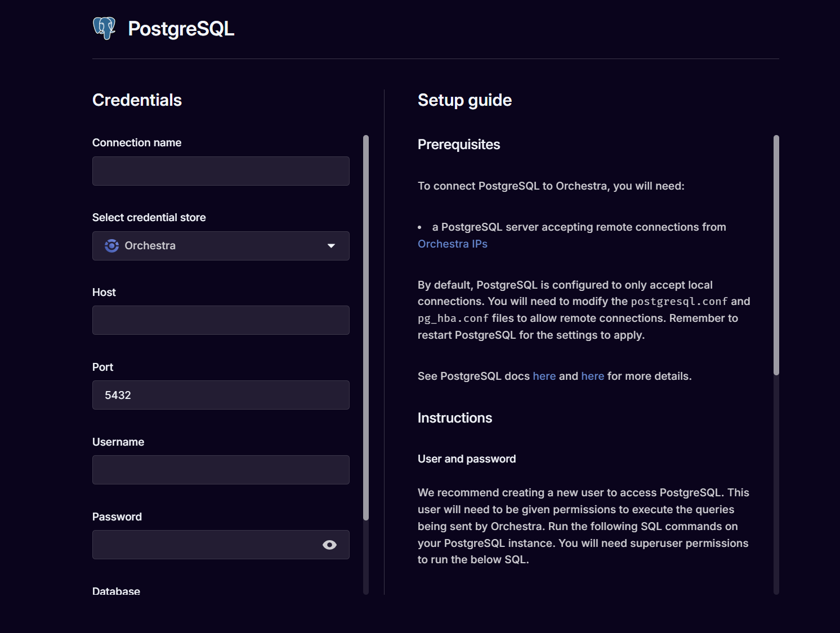Click the Orchestra icon in credential store

(x=112, y=246)
